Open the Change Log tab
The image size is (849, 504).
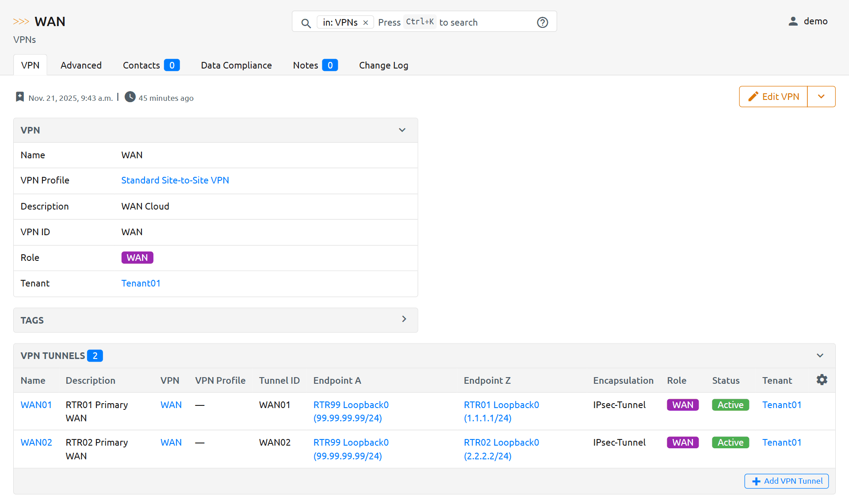tap(383, 65)
